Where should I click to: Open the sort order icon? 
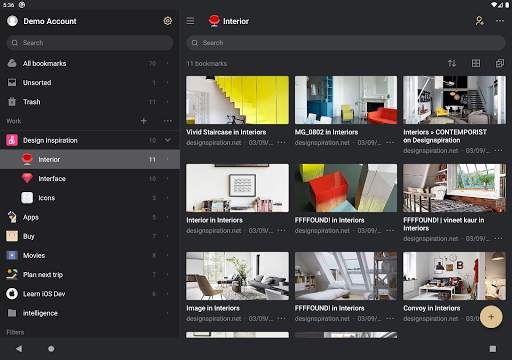452,63
